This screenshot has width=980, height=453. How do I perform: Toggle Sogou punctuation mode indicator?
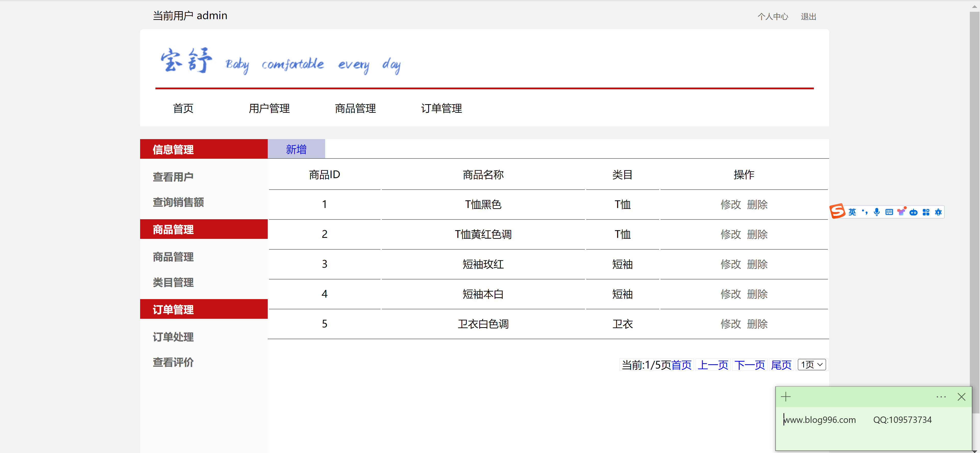tap(865, 212)
